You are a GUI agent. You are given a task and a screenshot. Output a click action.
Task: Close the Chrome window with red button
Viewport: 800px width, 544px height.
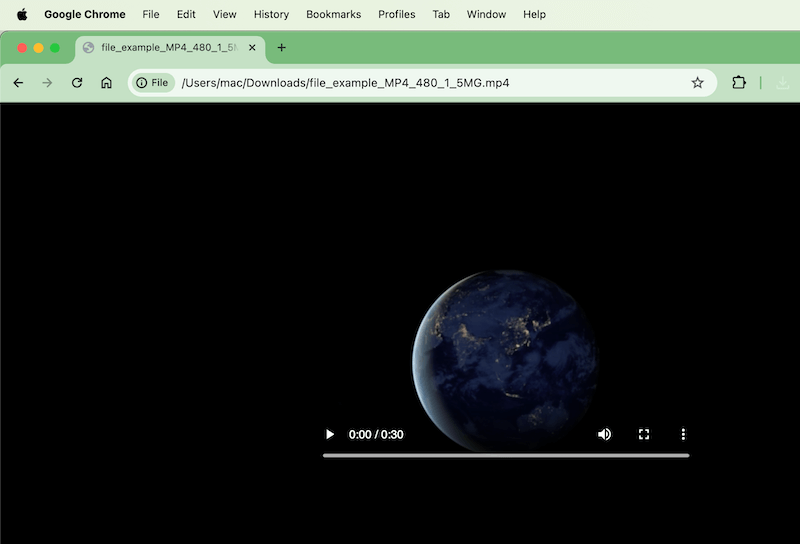click(22, 48)
